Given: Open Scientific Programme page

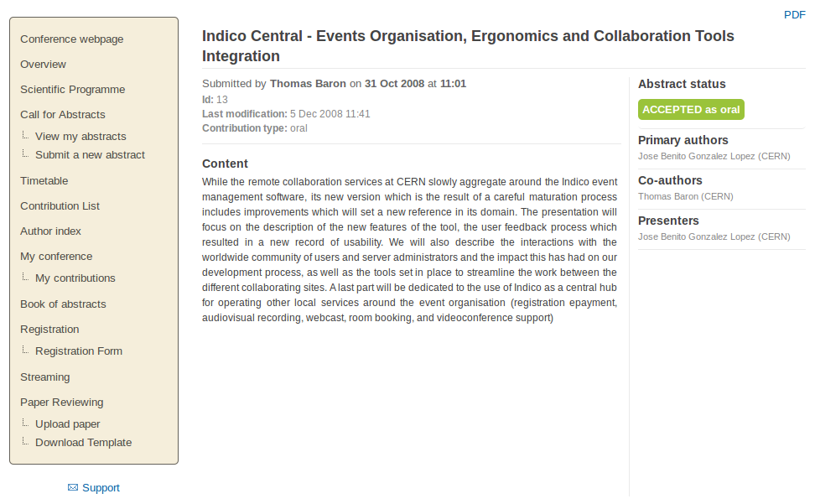Looking at the screenshot, I should (x=73, y=90).
